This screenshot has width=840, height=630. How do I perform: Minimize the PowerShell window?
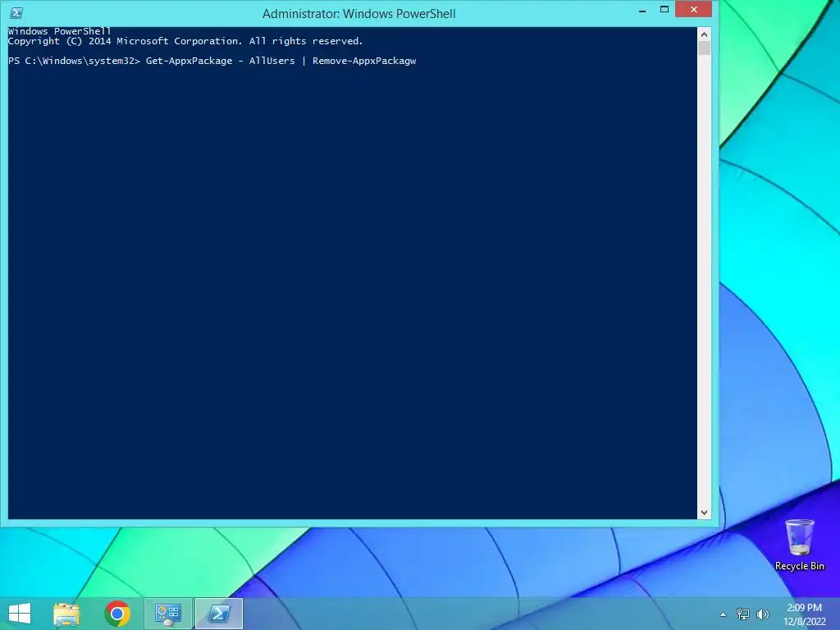coord(641,10)
